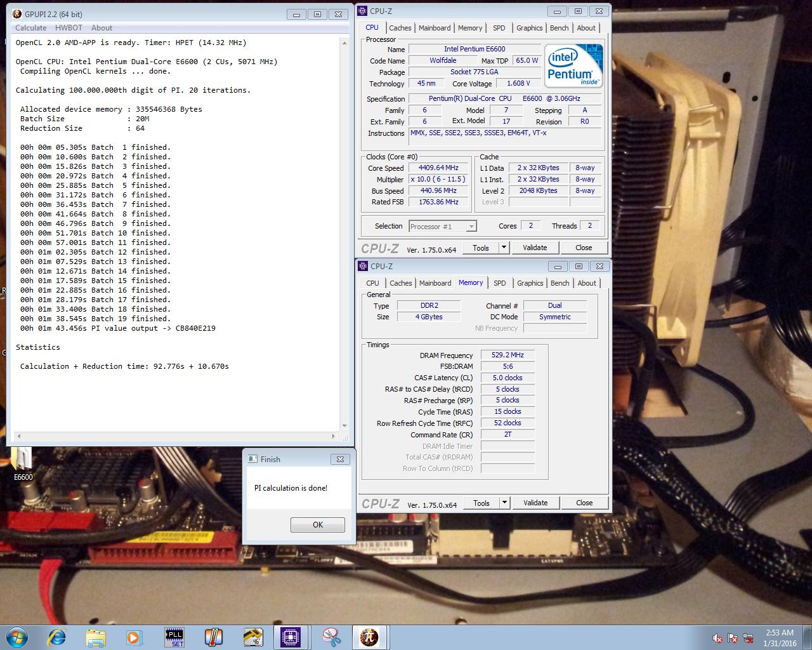Minimize the lower CPU-Z window
This screenshot has height=650, width=812.
(x=558, y=266)
